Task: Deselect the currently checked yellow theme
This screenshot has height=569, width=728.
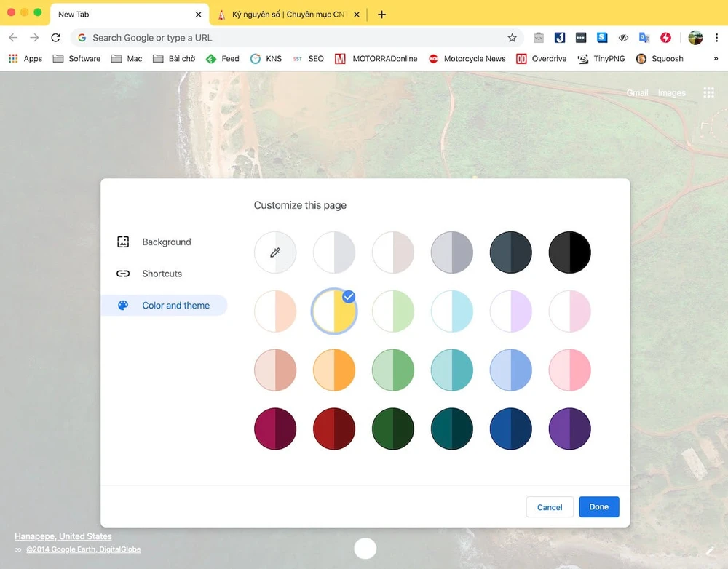Action: pyautogui.click(x=334, y=311)
